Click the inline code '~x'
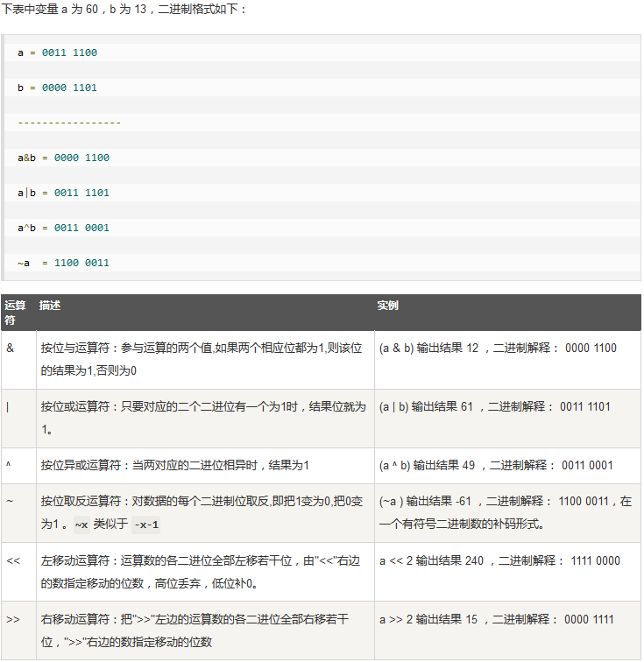This screenshot has width=644, height=662. tap(81, 525)
